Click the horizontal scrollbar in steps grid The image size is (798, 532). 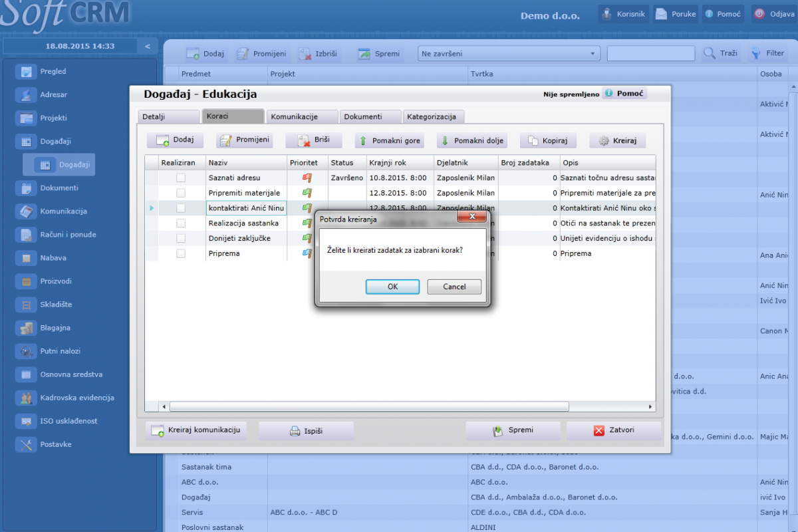[x=369, y=406]
